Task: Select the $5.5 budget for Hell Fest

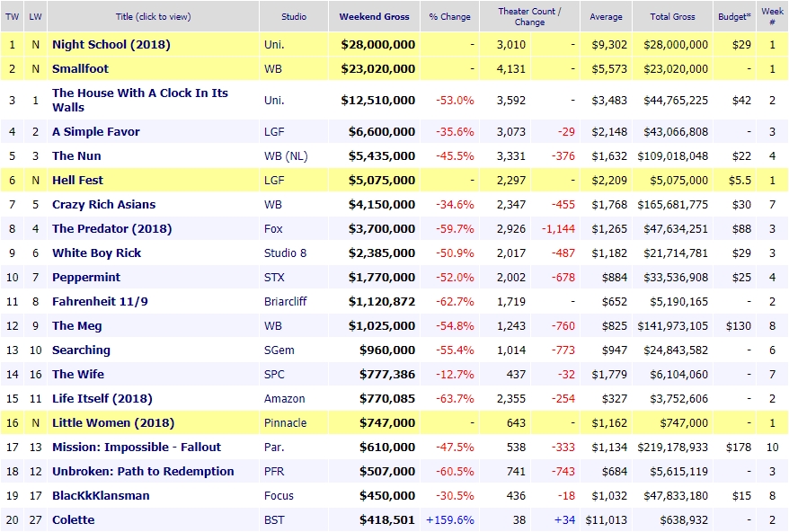Action: click(x=740, y=180)
